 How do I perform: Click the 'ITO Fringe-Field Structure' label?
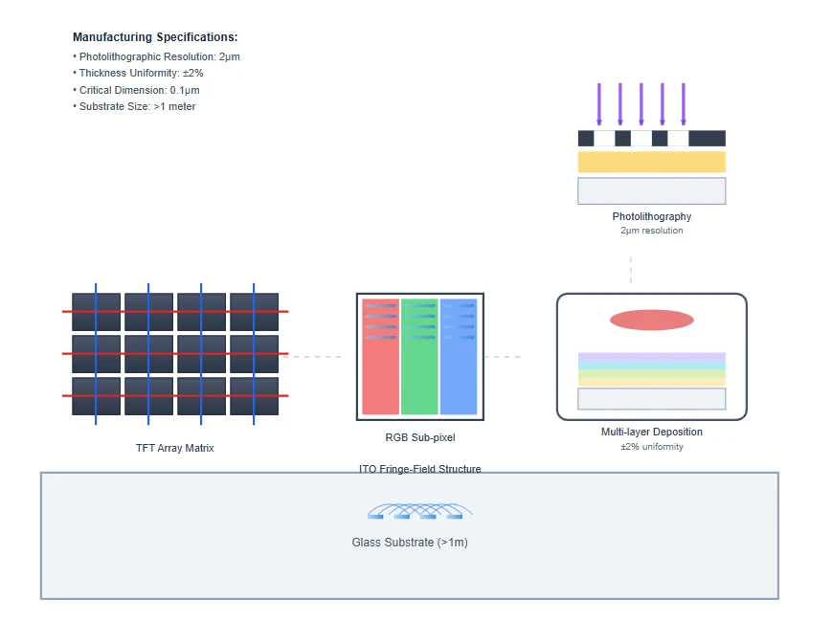click(x=419, y=469)
